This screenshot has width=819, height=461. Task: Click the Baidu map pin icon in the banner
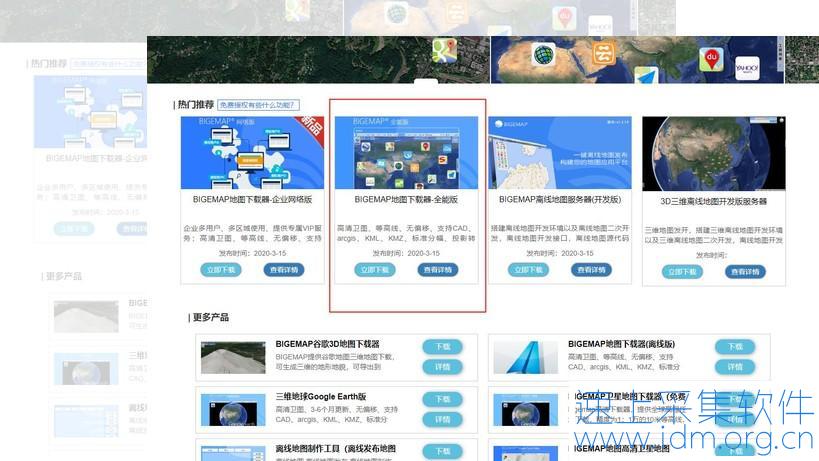(x=711, y=59)
